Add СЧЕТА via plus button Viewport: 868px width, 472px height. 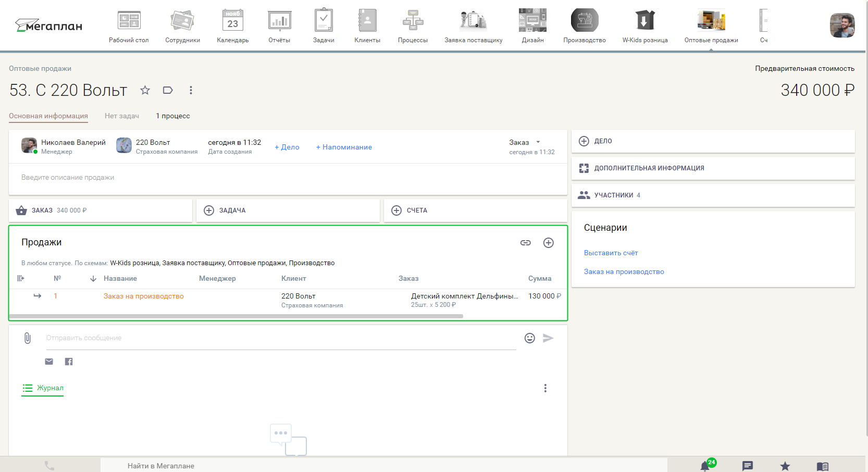(396, 210)
